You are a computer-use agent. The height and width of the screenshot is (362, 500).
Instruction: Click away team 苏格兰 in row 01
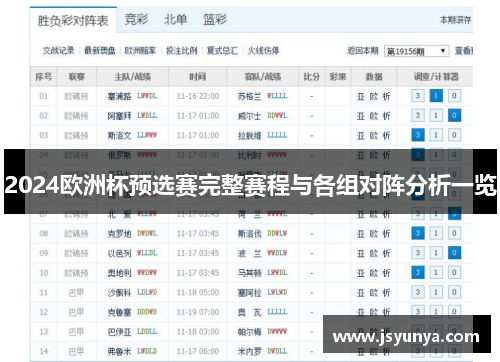(x=249, y=96)
